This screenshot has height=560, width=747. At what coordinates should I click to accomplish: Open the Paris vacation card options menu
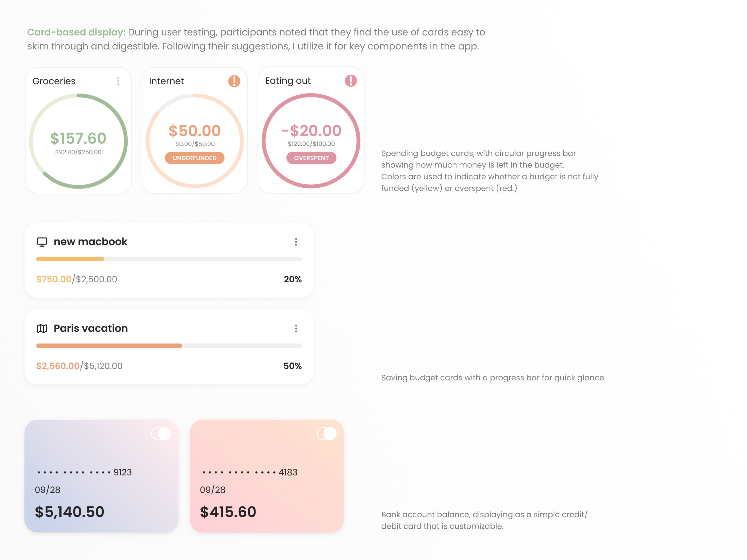tap(296, 328)
